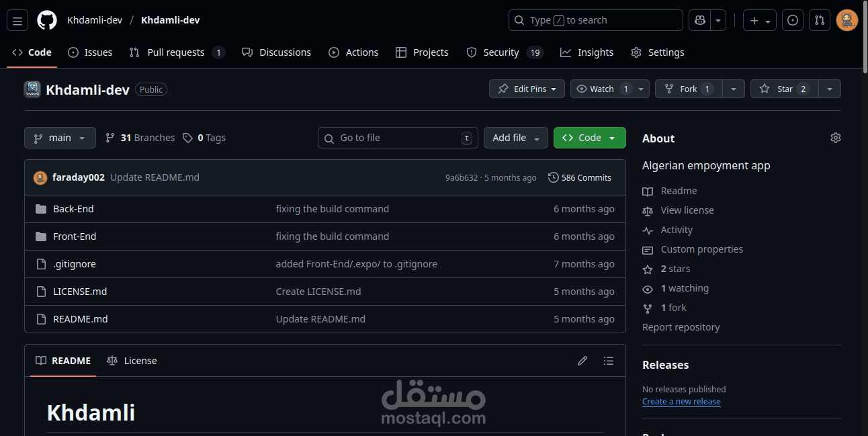Click the GitHub logo homepage icon
This screenshot has width=868, height=436.
[x=47, y=20]
